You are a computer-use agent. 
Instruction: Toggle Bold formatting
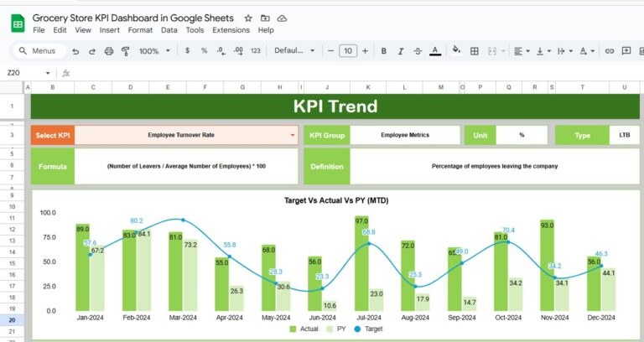383,51
